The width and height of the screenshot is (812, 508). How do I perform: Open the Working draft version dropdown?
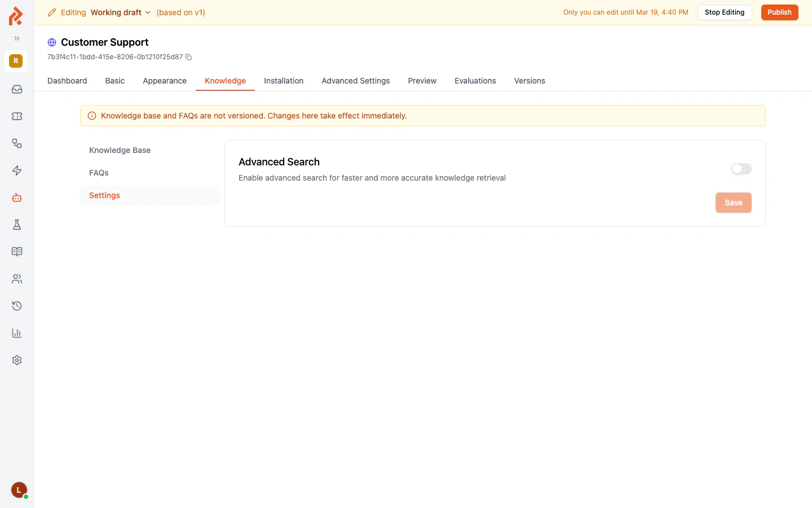click(x=120, y=12)
